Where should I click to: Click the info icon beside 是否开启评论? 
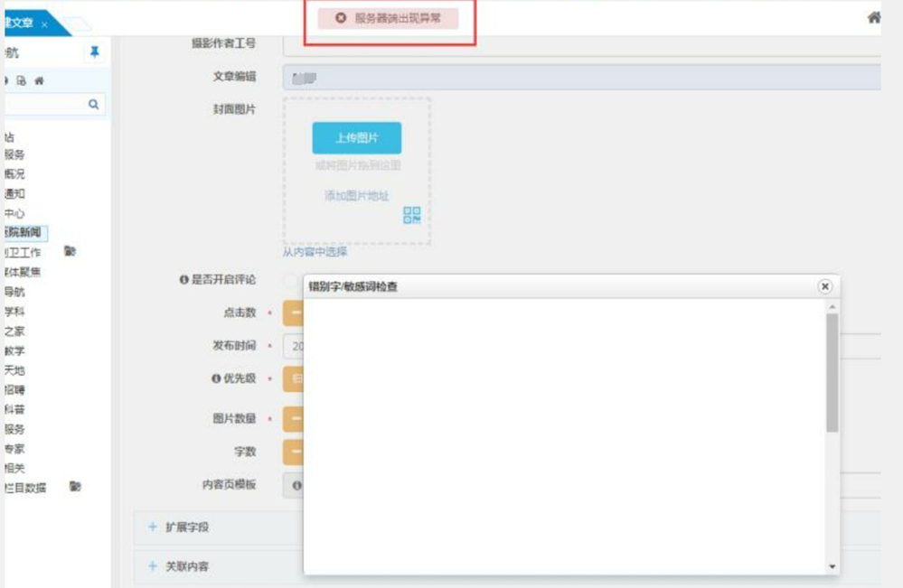pyautogui.click(x=183, y=280)
